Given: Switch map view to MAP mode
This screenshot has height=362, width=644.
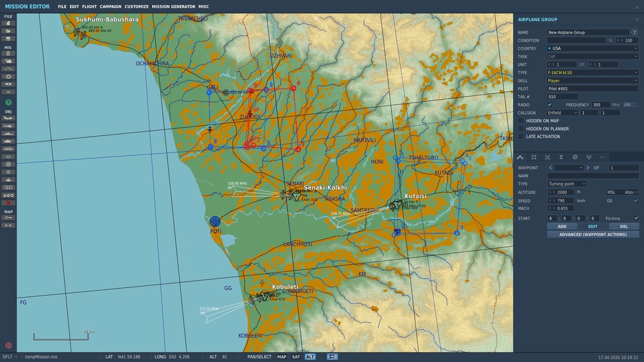Looking at the screenshot, I should tap(282, 357).
